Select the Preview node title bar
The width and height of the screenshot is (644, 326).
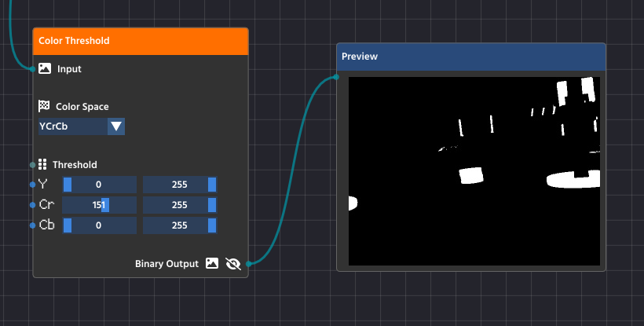coord(471,57)
